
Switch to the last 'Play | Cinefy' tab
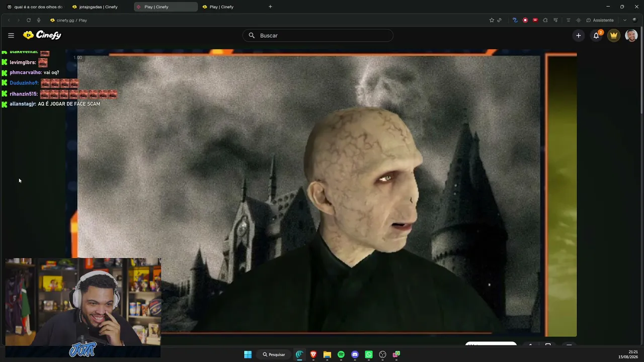pos(230,7)
